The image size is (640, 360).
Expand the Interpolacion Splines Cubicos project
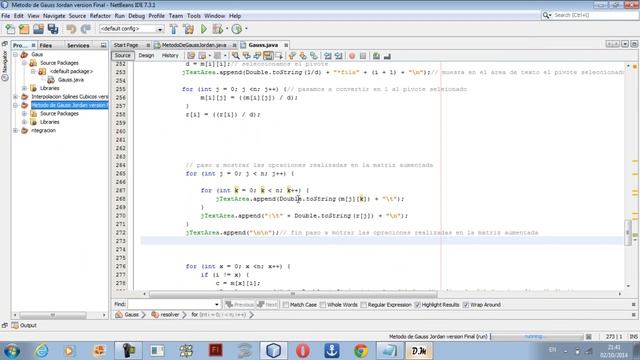coord(16,97)
